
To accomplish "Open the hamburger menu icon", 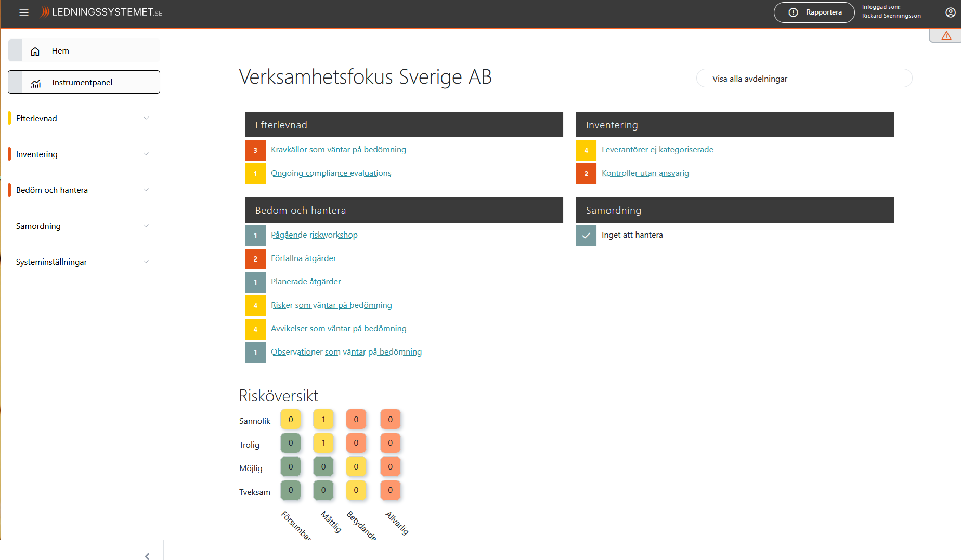I will pos(24,12).
